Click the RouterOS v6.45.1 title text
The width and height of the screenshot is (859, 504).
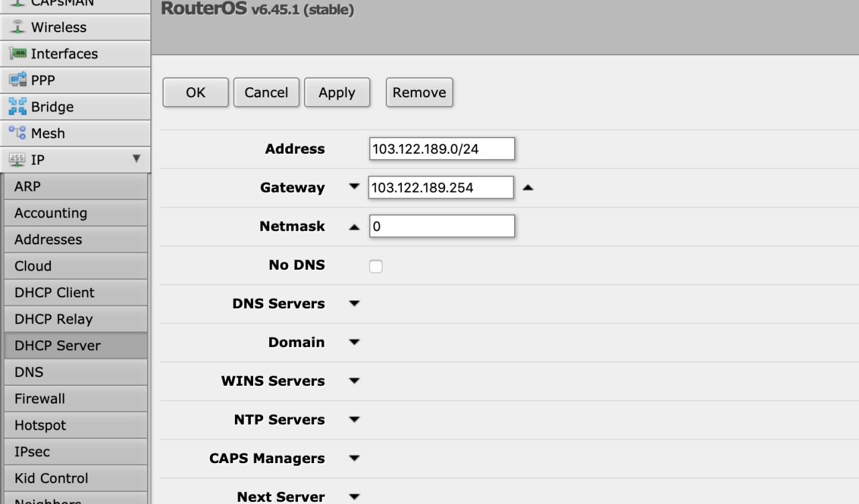point(258,9)
